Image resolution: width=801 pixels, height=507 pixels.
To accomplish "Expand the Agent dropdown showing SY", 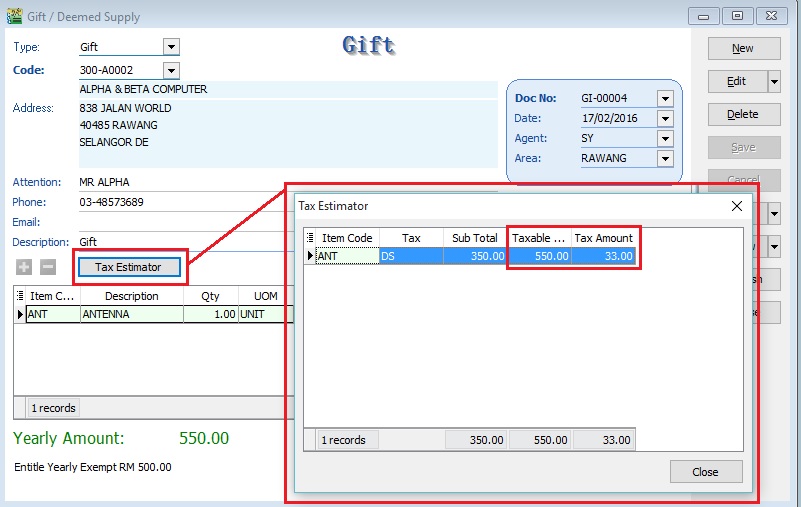I will (x=665, y=138).
